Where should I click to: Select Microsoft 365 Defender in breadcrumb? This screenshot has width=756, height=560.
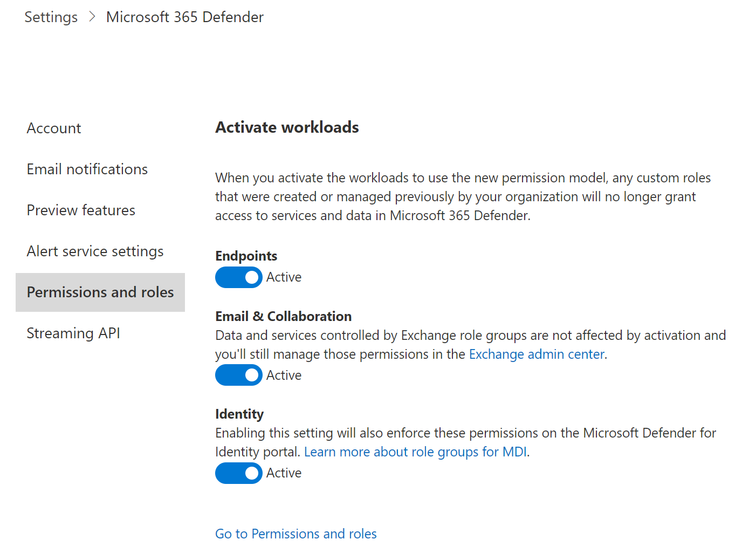pos(184,17)
